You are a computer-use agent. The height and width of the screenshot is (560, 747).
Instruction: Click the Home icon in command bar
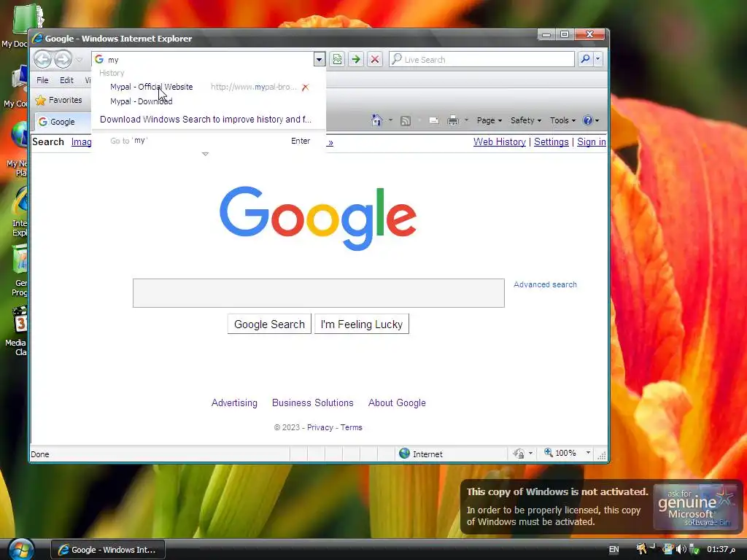pyautogui.click(x=377, y=120)
